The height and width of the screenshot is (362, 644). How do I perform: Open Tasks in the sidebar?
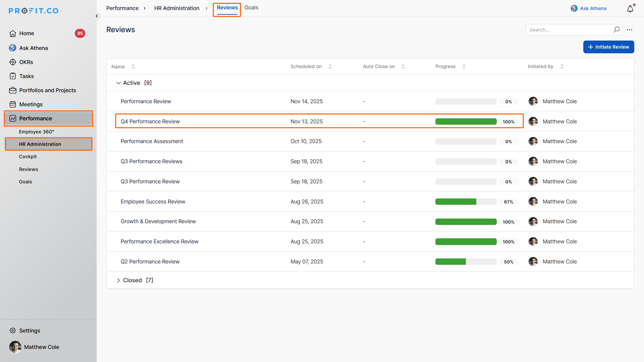(26, 76)
